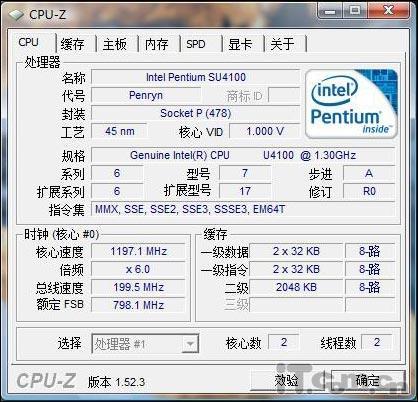Click the 时钟 (核心 #0) group label

[61, 235]
